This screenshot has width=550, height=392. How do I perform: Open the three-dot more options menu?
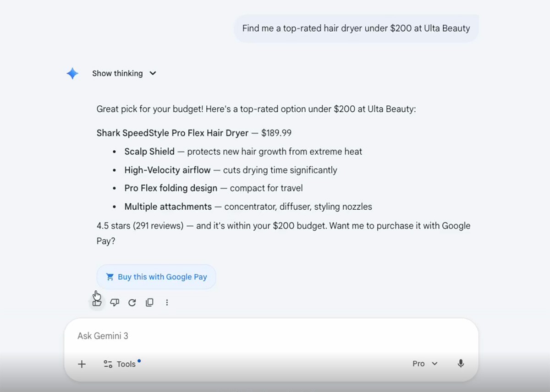(x=167, y=302)
